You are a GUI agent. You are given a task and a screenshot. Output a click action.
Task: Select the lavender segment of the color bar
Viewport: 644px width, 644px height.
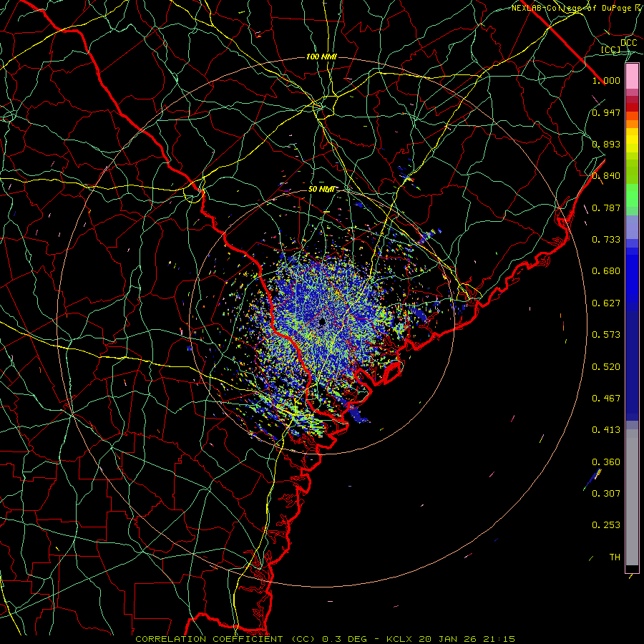632,227
